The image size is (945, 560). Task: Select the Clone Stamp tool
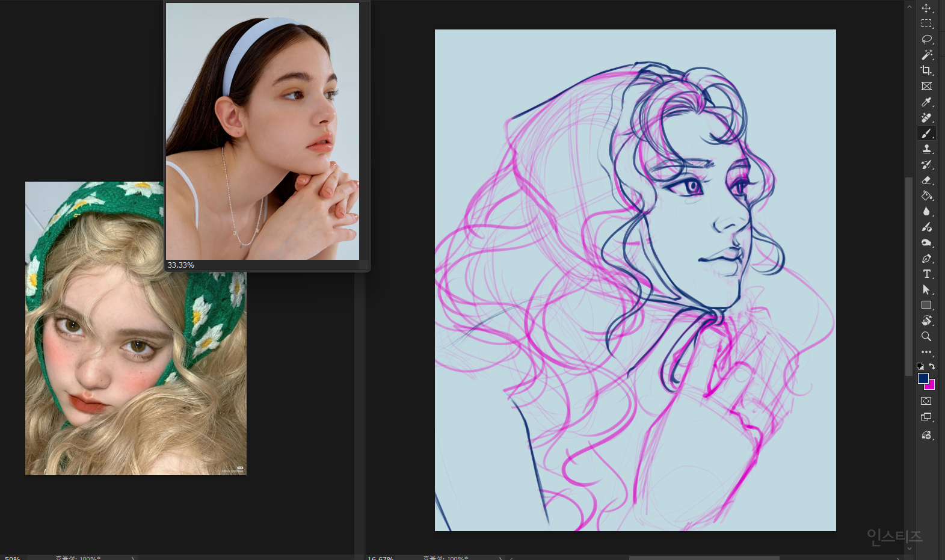click(x=926, y=149)
